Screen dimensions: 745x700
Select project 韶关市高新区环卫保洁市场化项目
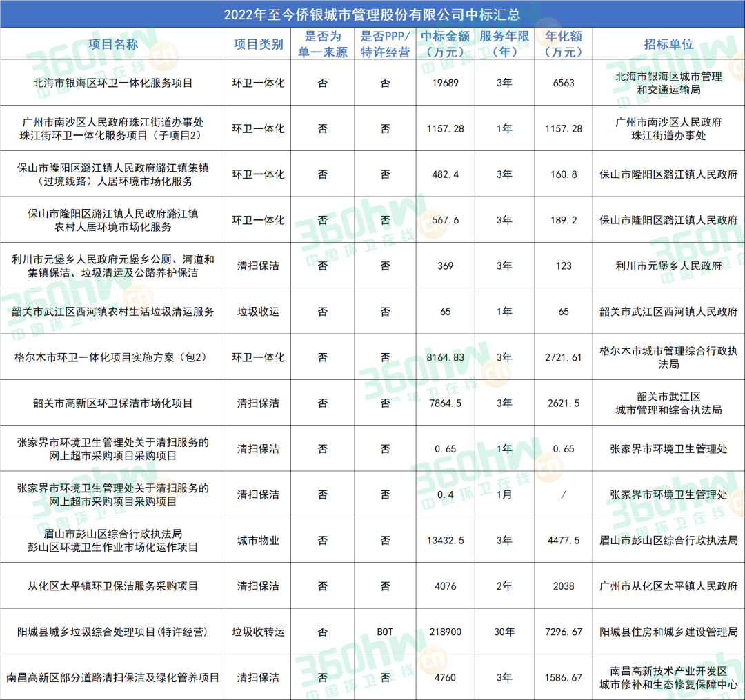113,403
